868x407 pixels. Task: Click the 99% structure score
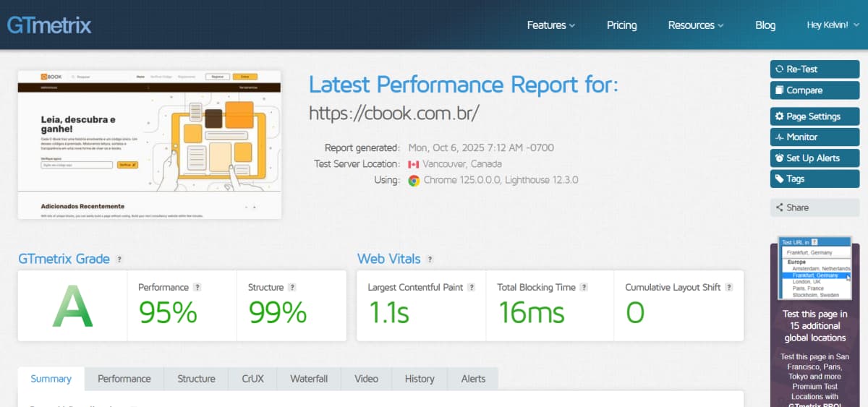tap(278, 312)
